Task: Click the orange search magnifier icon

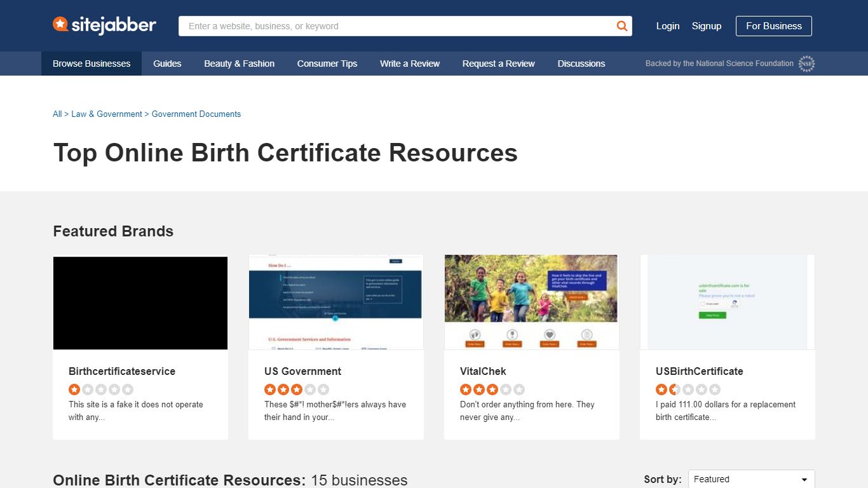Action: pos(622,26)
